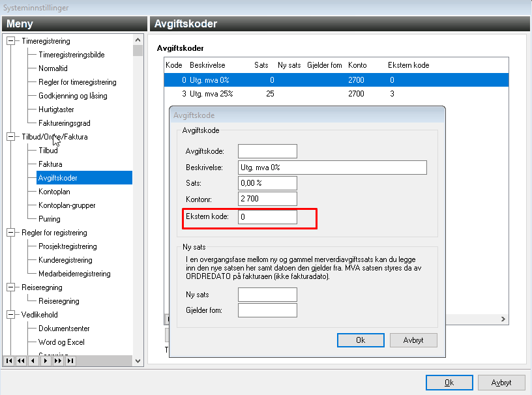Open Hurtigtaster settings

[x=56, y=110]
